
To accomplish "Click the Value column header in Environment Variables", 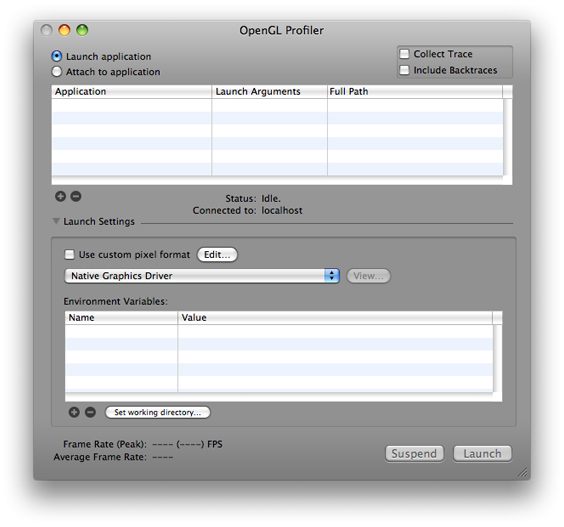I will pos(335,318).
